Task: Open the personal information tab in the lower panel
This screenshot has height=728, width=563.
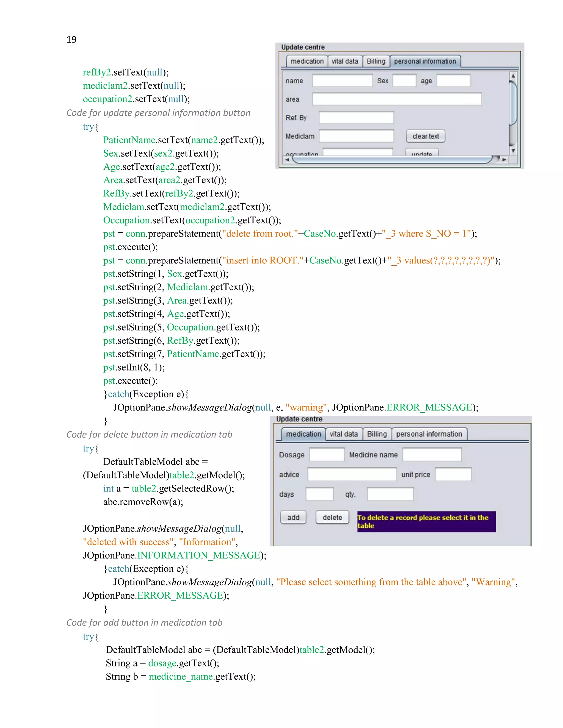Action: tap(429, 434)
